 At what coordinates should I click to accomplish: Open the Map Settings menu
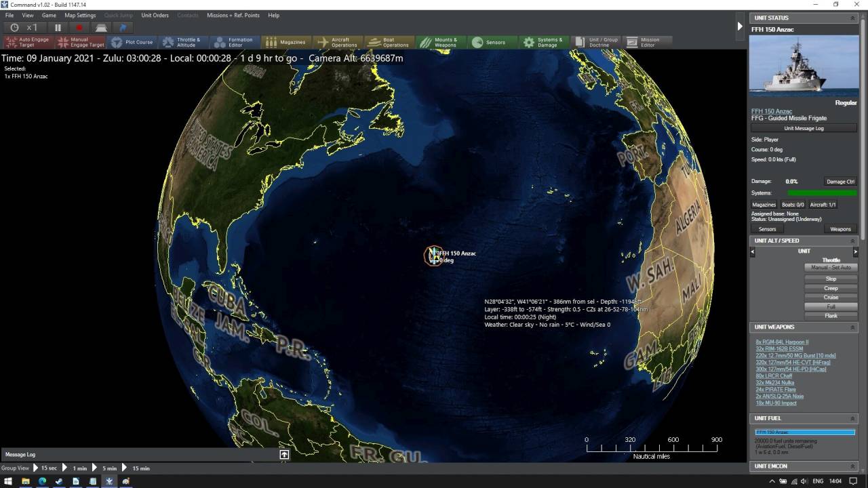(80, 15)
